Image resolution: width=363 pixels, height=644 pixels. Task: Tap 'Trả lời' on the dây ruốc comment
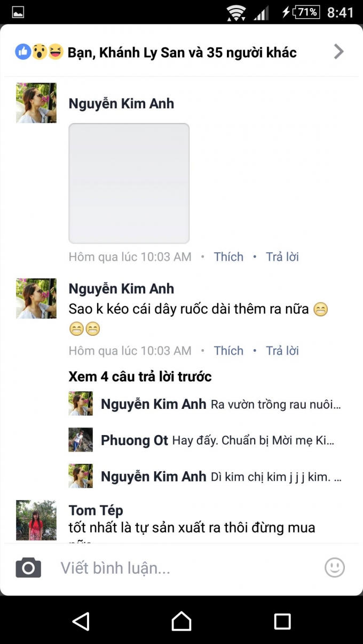point(282,351)
